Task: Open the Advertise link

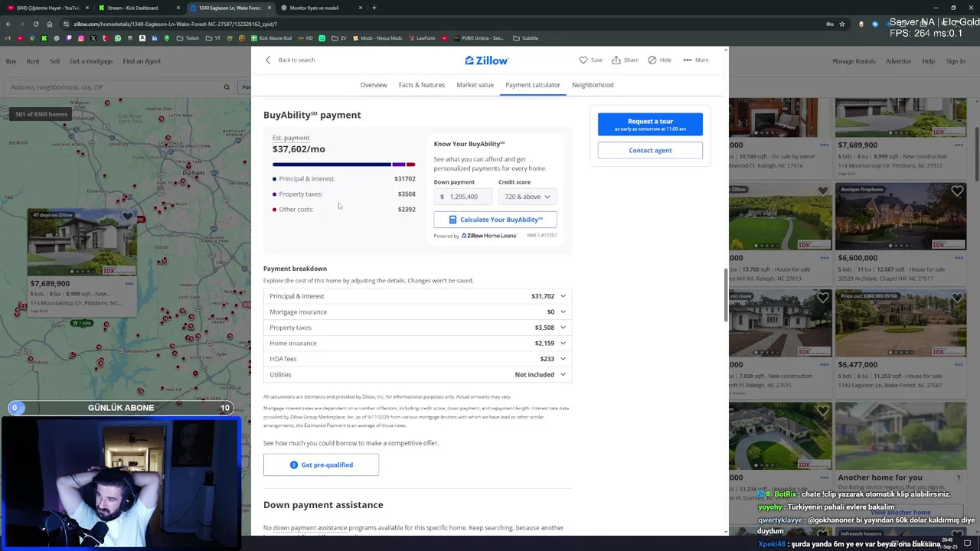Action: pyautogui.click(x=899, y=61)
